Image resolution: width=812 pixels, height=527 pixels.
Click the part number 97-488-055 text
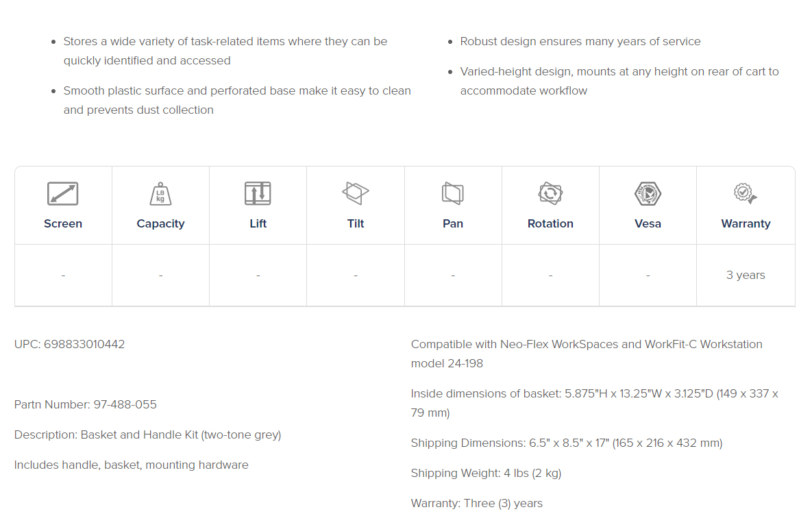125,404
